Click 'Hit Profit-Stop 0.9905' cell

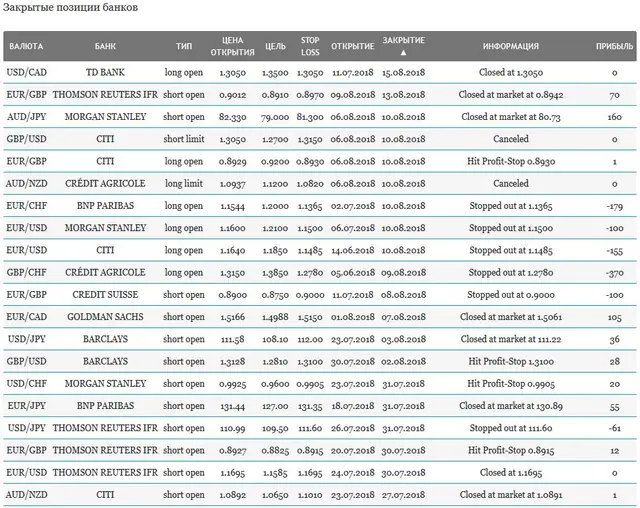click(511, 384)
